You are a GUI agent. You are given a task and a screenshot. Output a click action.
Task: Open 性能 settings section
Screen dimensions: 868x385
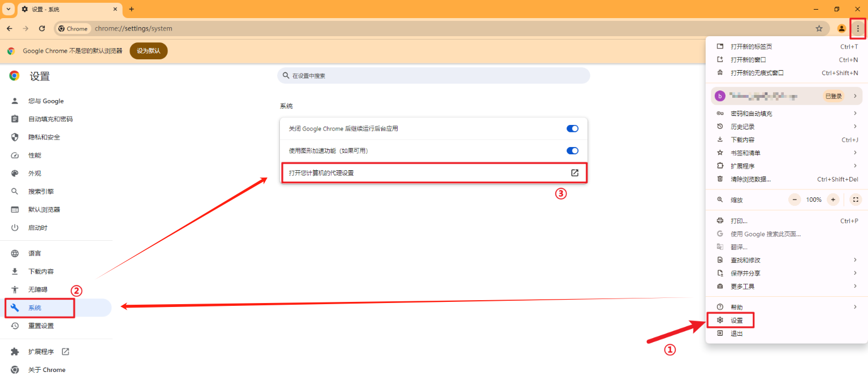pos(57,155)
